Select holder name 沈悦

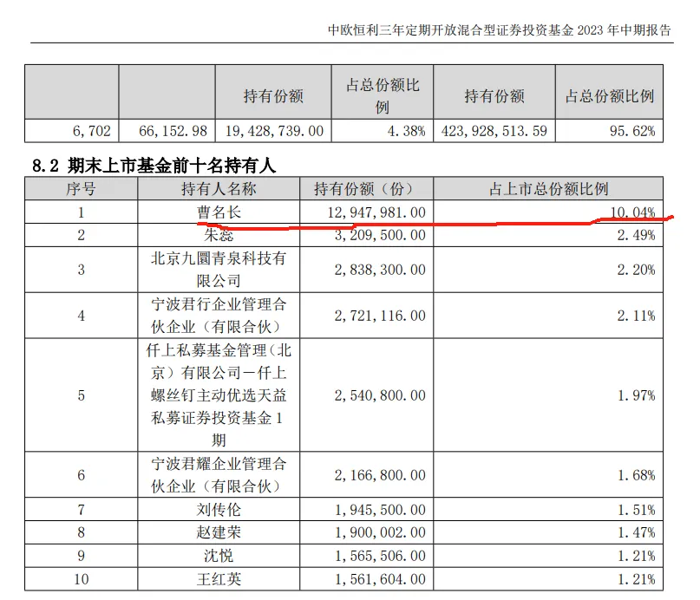pyautogui.click(x=219, y=556)
